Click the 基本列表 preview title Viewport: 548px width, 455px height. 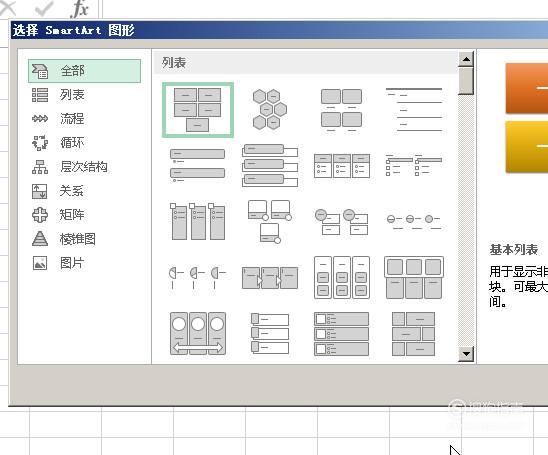point(513,250)
